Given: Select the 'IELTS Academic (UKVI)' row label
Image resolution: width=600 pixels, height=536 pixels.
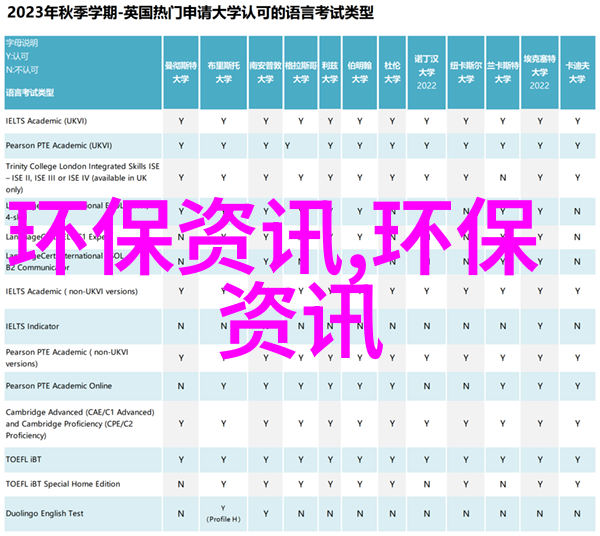Looking at the screenshot, I should click(46, 121).
